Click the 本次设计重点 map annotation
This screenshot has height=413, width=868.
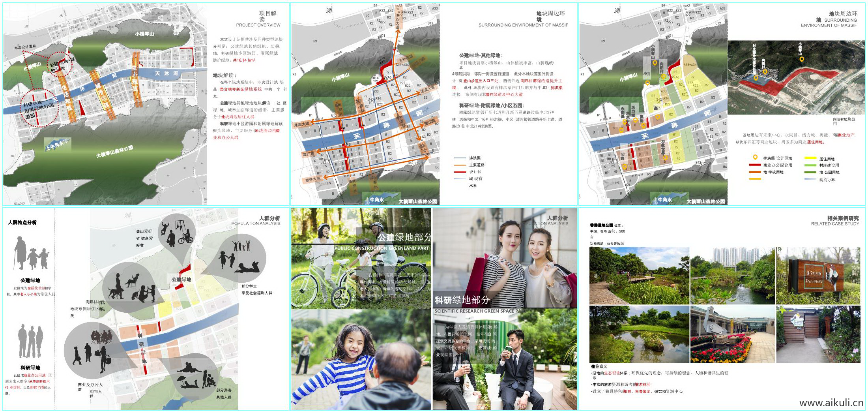point(26,47)
